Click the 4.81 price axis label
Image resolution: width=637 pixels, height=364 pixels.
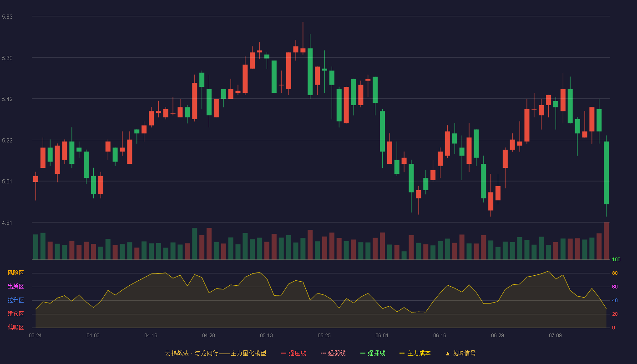point(7,222)
